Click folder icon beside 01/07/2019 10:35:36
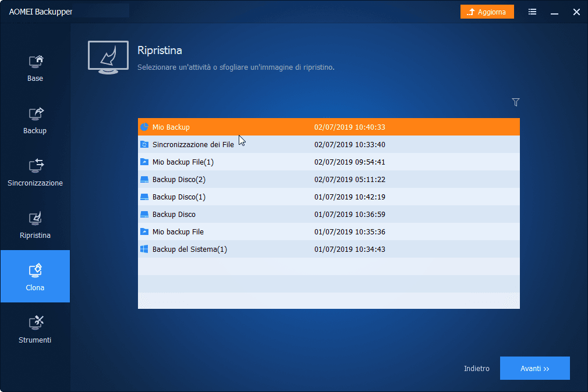This screenshot has width=588, height=392. click(x=144, y=231)
